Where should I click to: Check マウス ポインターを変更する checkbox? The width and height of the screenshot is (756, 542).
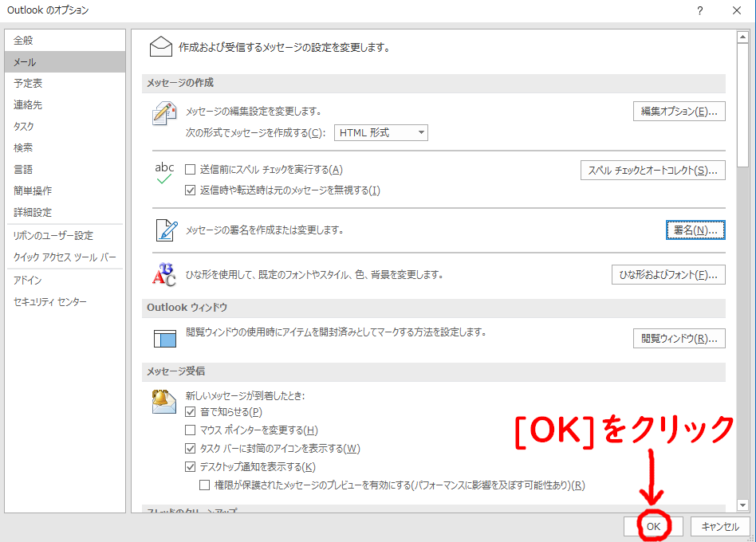click(x=191, y=430)
